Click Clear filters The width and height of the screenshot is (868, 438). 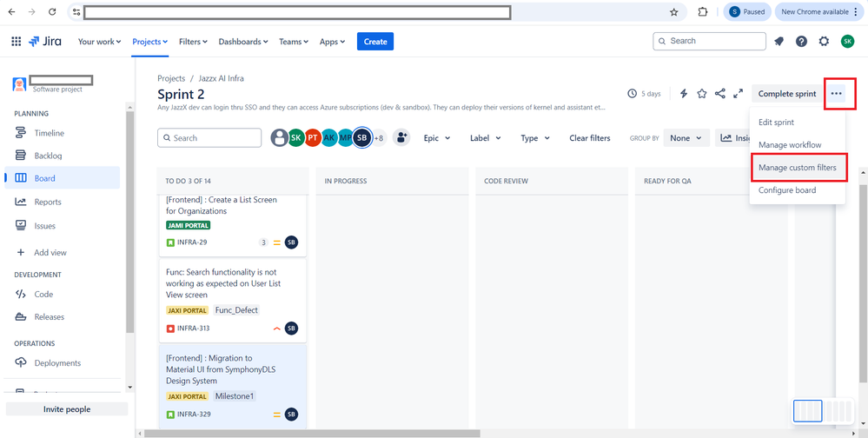(590, 138)
